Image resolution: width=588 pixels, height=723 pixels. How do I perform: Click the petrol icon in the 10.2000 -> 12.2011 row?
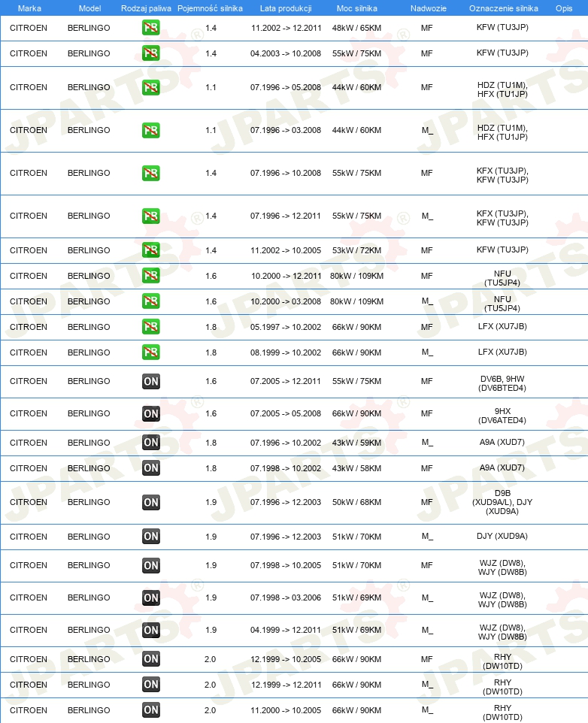tap(151, 275)
